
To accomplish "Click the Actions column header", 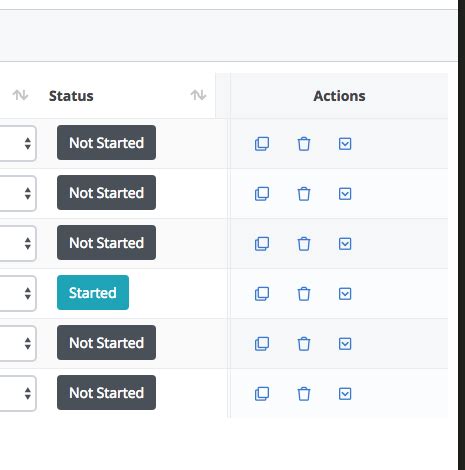I will coord(339,96).
